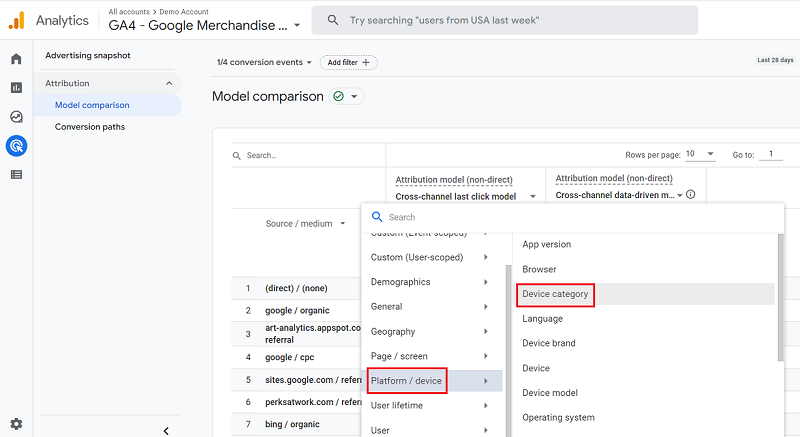
Task: Open the Rows per page dropdown
Action: [700, 154]
